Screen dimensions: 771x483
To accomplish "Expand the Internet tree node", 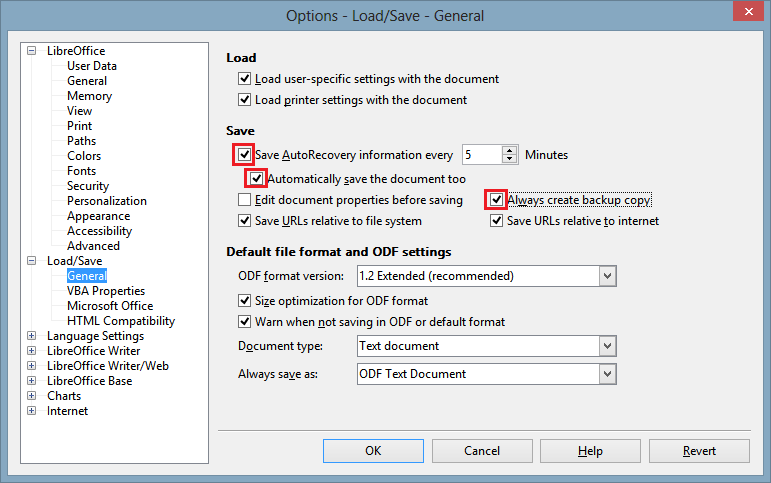I will pos(32,411).
